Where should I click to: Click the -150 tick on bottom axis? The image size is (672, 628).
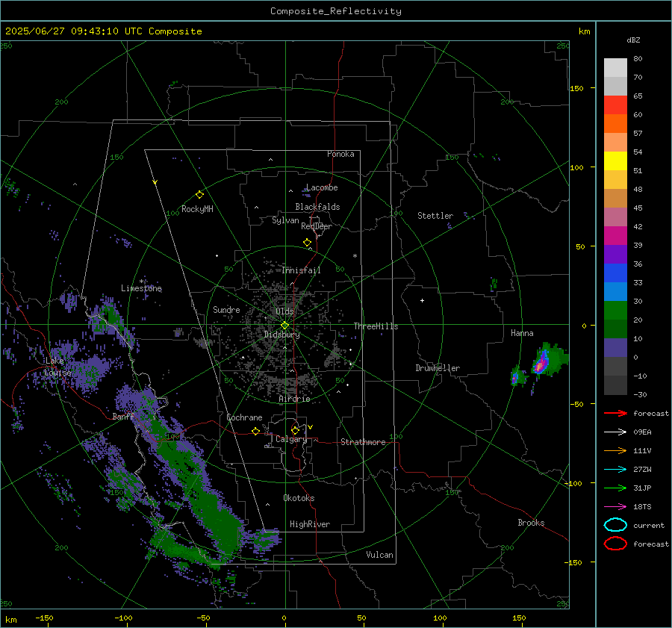pos(44,618)
